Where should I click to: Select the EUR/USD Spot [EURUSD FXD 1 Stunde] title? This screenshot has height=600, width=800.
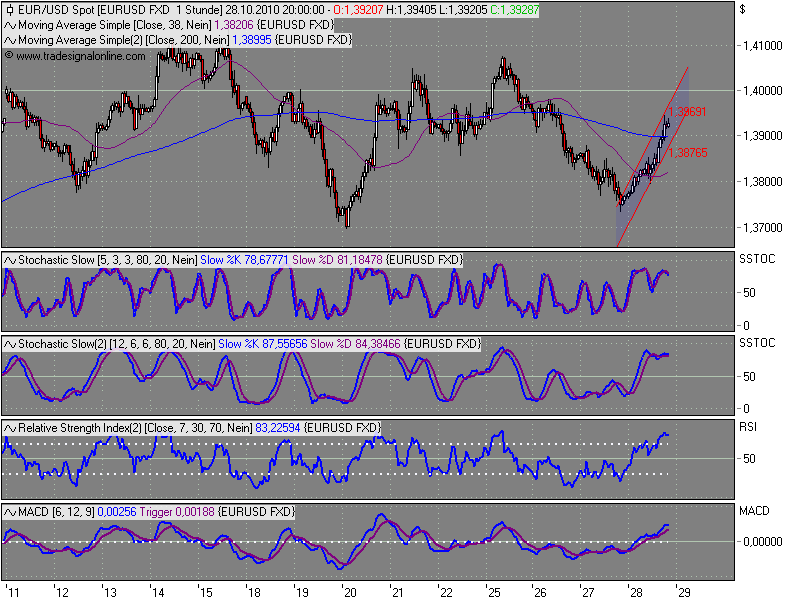tap(120, 10)
